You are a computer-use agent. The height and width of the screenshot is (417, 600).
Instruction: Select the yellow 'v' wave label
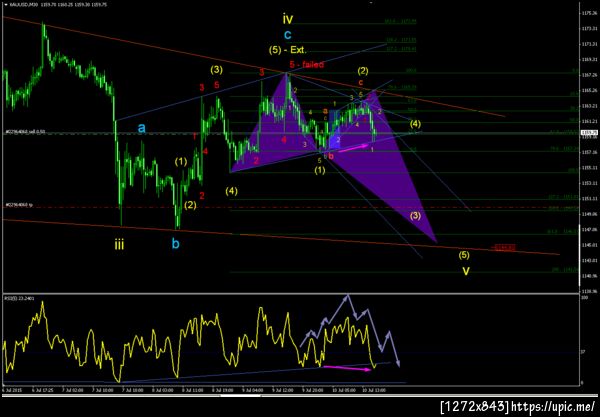pos(466,271)
